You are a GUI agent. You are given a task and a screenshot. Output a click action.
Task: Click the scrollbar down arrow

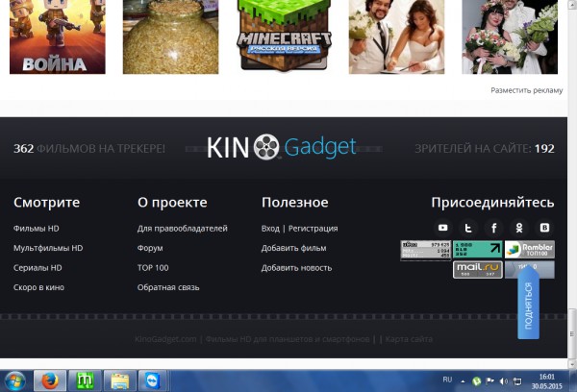click(572, 364)
